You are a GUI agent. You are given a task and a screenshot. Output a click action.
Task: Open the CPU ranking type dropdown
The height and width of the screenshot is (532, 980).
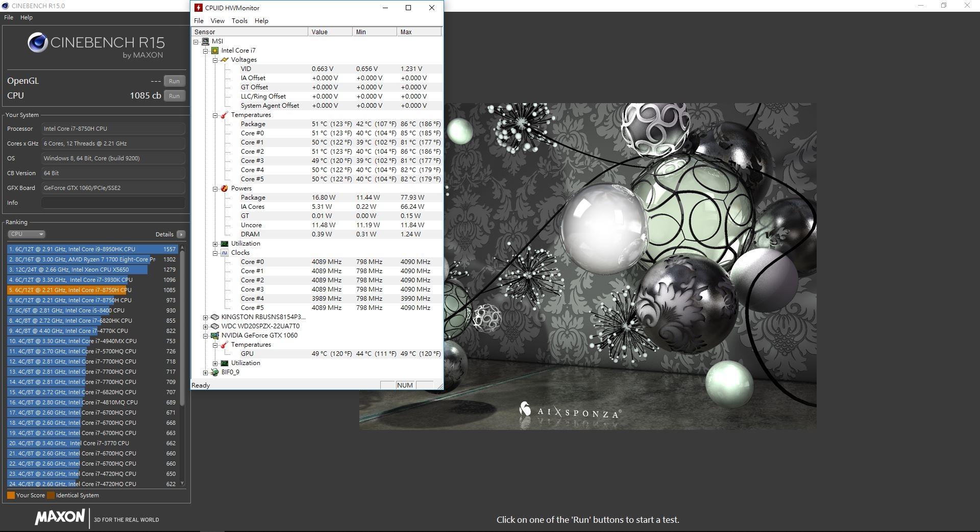tap(27, 234)
